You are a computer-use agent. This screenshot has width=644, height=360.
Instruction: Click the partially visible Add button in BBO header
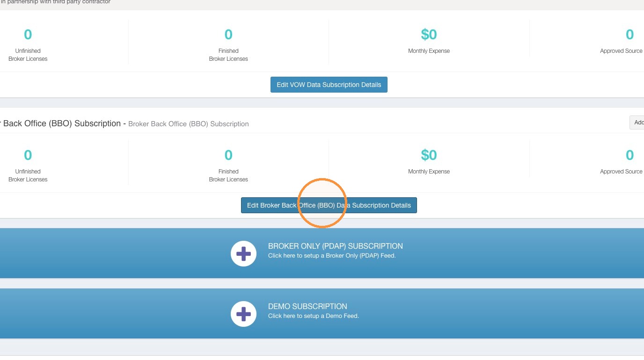[637, 122]
